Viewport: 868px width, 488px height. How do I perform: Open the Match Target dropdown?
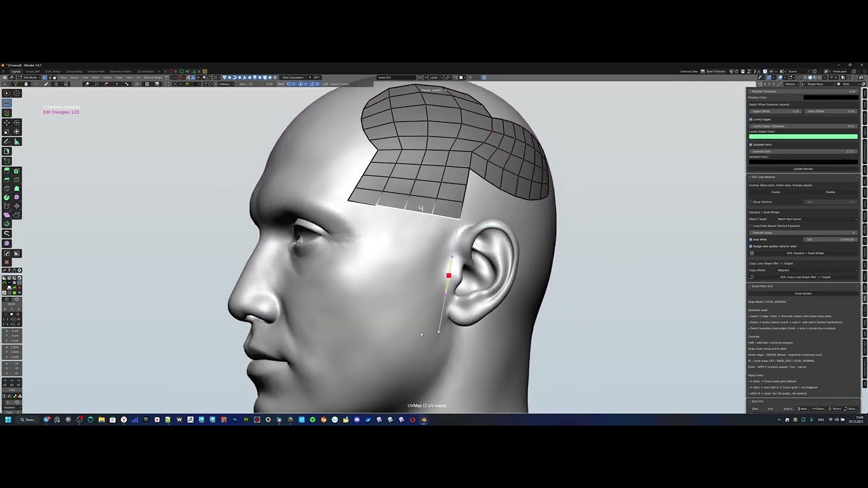click(816, 219)
